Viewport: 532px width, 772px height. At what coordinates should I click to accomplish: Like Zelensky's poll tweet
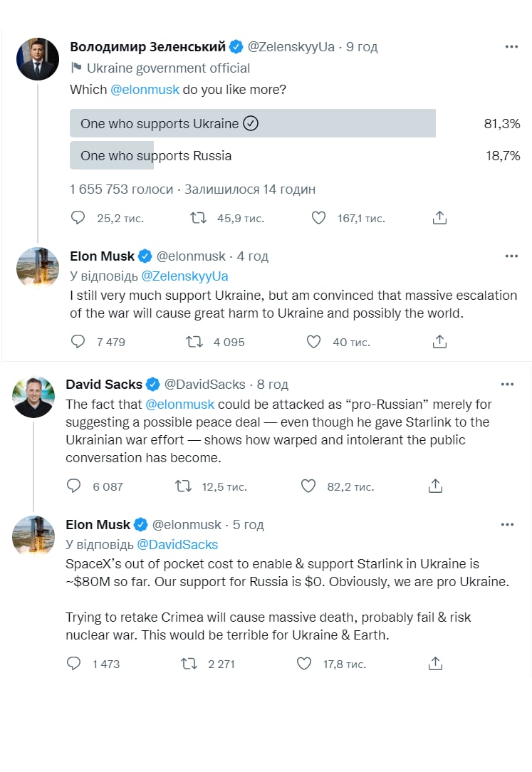(318, 217)
